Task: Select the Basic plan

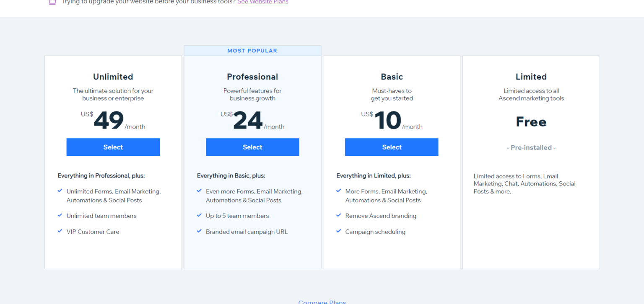Action: (391, 147)
